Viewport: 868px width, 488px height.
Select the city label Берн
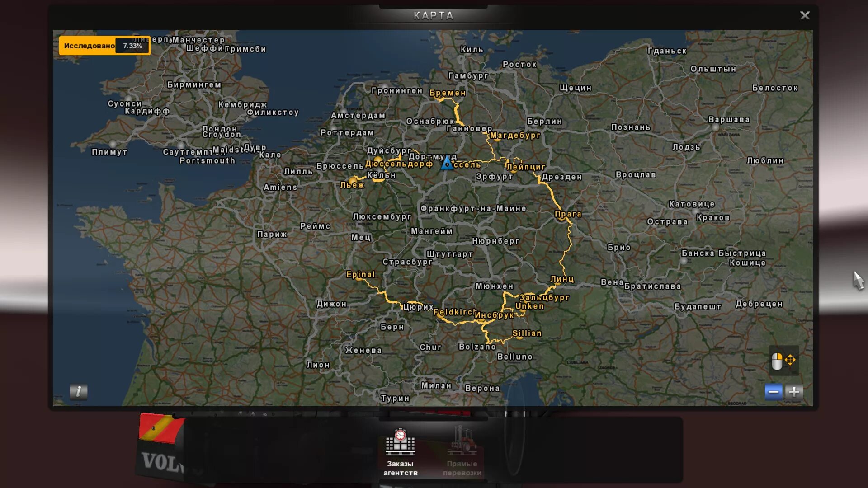(392, 327)
